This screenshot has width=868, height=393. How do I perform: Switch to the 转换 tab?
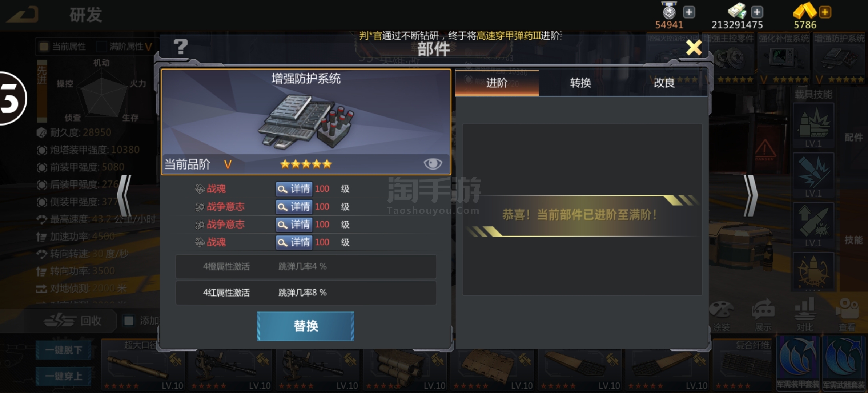580,83
